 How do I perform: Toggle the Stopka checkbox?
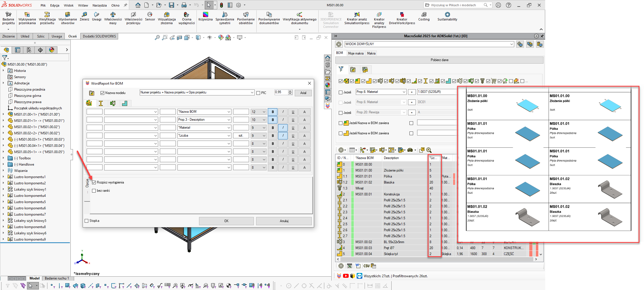(x=87, y=221)
